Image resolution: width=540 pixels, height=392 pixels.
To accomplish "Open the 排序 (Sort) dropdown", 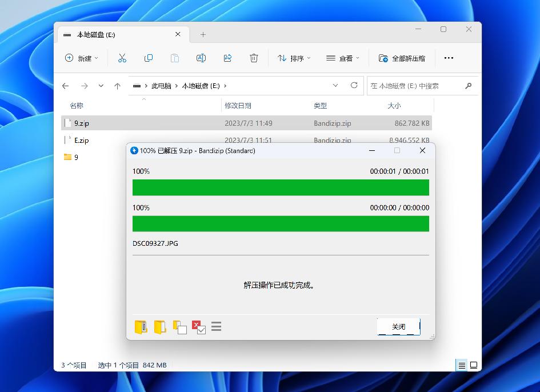I will coord(293,58).
